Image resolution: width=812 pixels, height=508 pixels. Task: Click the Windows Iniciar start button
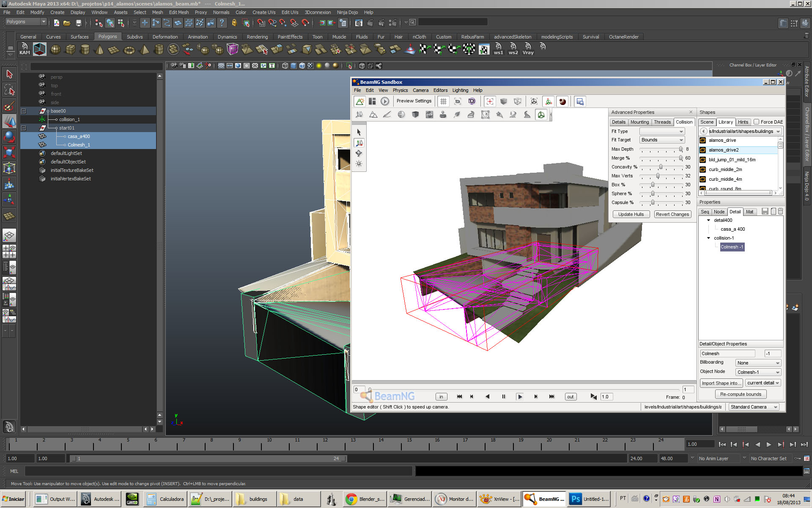point(14,499)
